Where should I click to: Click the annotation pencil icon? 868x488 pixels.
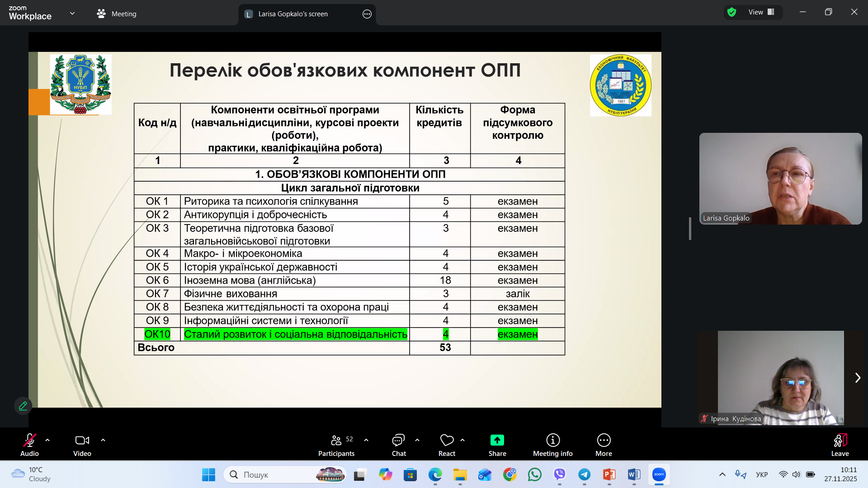click(23, 405)
